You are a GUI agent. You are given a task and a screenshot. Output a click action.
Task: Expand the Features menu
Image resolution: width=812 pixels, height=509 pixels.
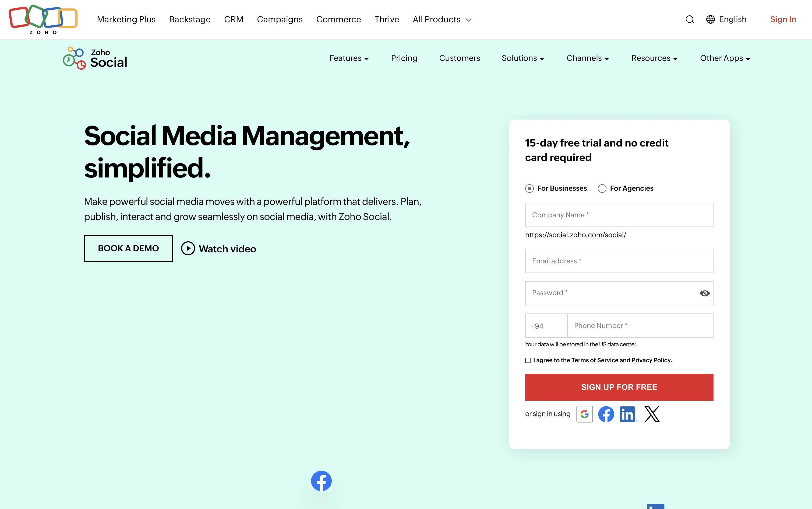click(x=349, y=58)
